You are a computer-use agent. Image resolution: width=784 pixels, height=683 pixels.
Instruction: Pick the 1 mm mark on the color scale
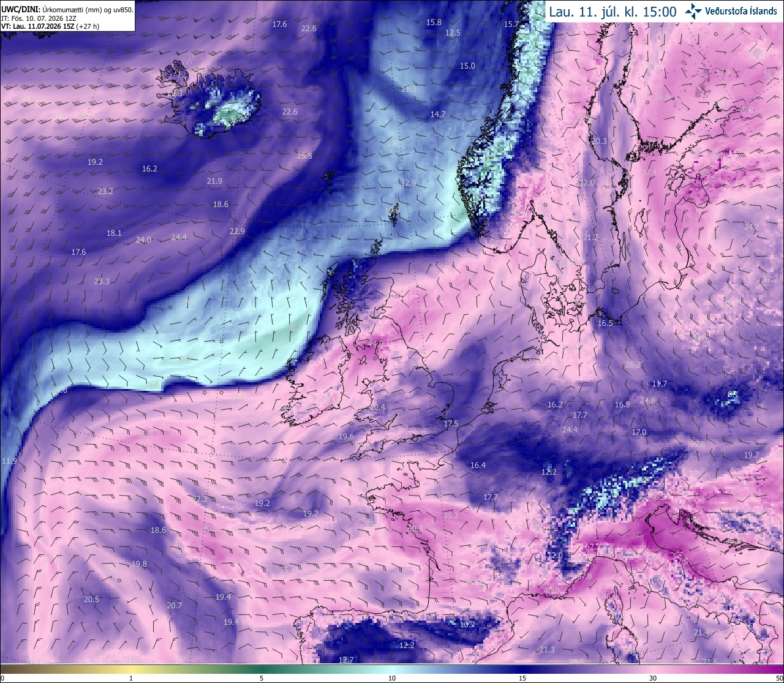pos(131,678)
